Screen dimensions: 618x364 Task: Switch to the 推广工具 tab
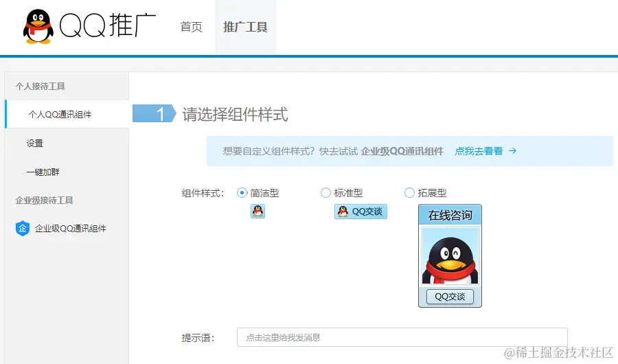(246, 27)
